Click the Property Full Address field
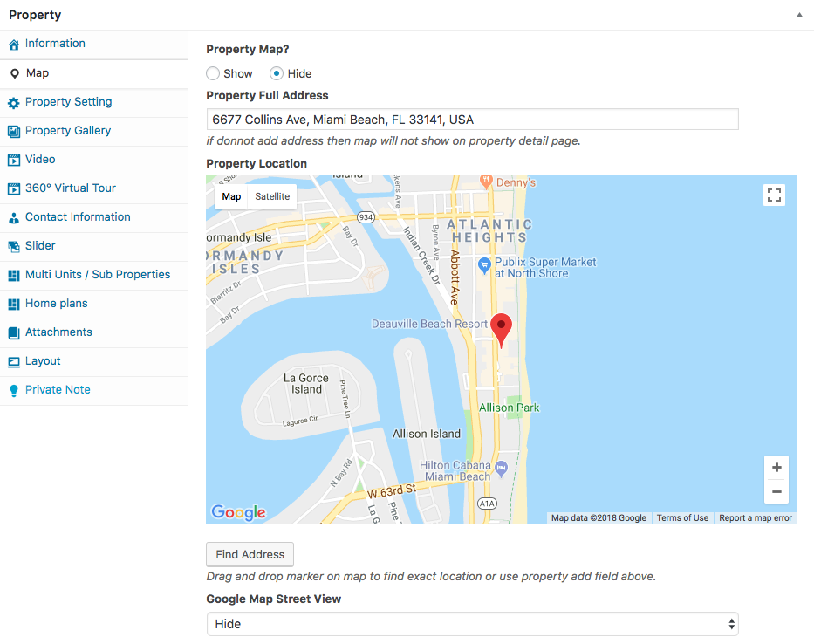This screenshot has width=814, height=644. 472,120
